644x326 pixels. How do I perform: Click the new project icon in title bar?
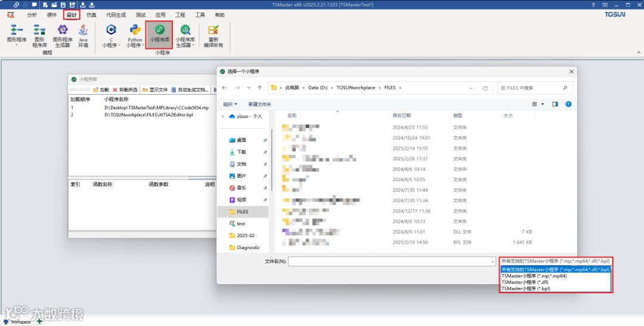[x=45, y=5]
